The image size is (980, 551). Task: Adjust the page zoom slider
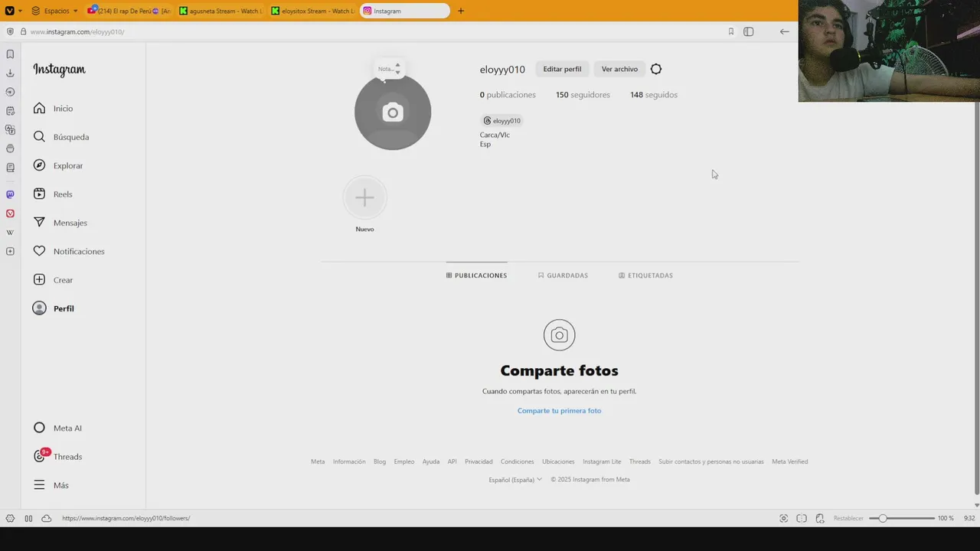coord(902,518)
